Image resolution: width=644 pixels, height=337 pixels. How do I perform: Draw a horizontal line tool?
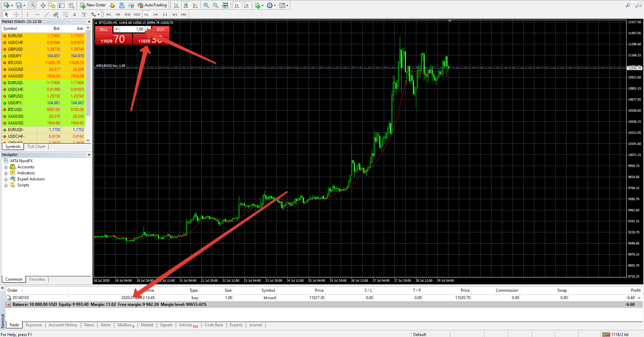tap(37, 14)
